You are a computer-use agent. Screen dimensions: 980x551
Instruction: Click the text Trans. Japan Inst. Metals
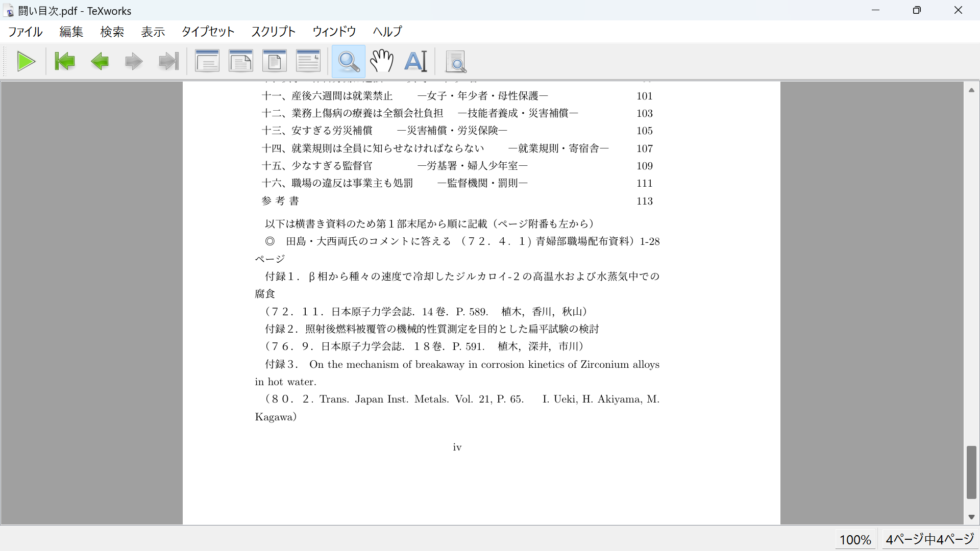(x=384, y=399)
